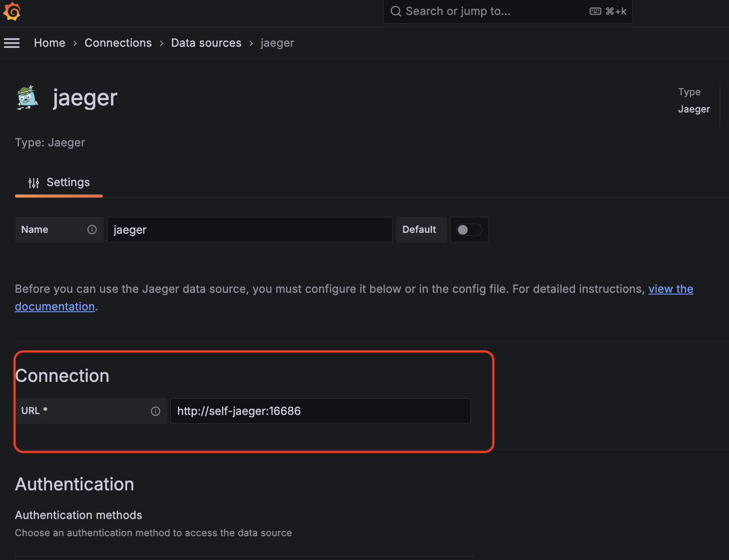Click the Connection section heading

point(62,376)
